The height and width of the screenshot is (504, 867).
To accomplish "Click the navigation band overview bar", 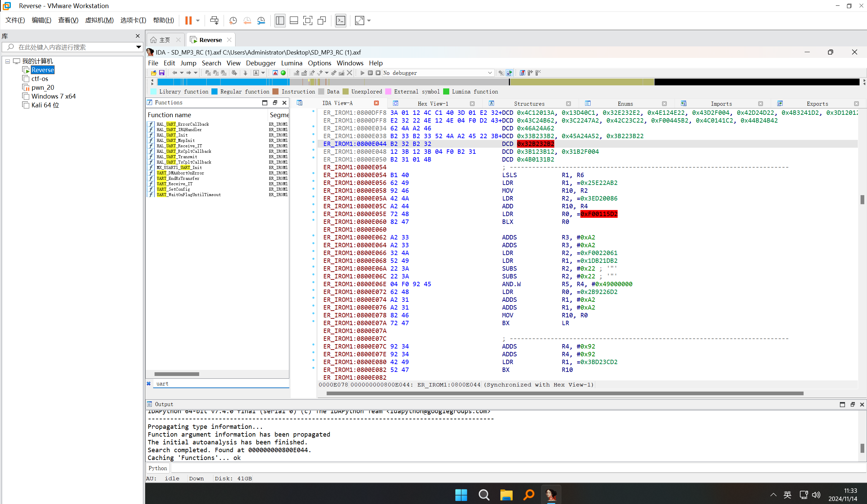I will 508,82.
